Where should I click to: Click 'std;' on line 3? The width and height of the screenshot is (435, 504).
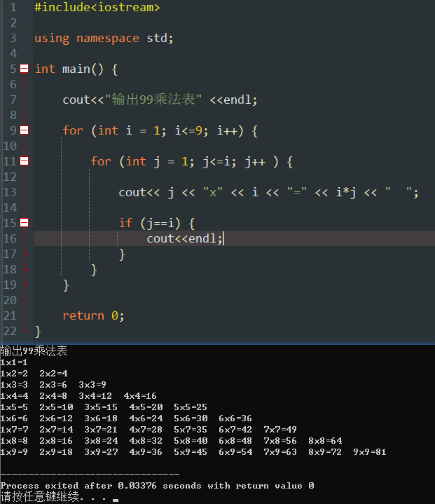point(160,39)
